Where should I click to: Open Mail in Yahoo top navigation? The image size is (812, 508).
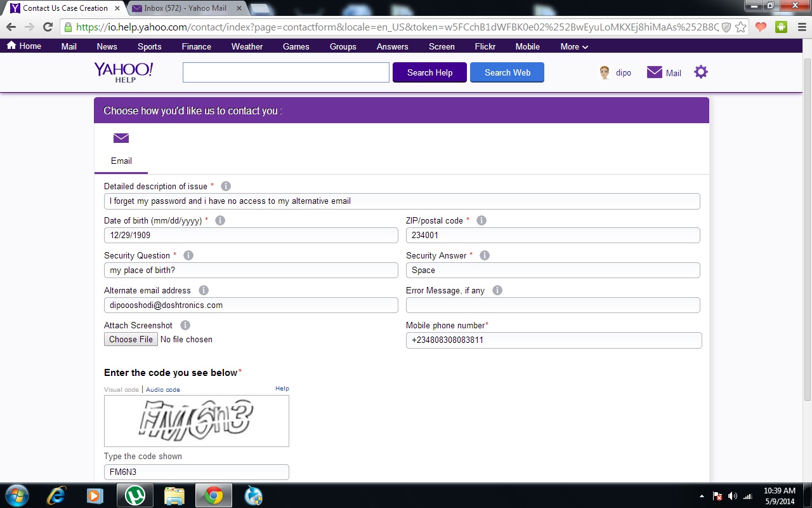69,46
